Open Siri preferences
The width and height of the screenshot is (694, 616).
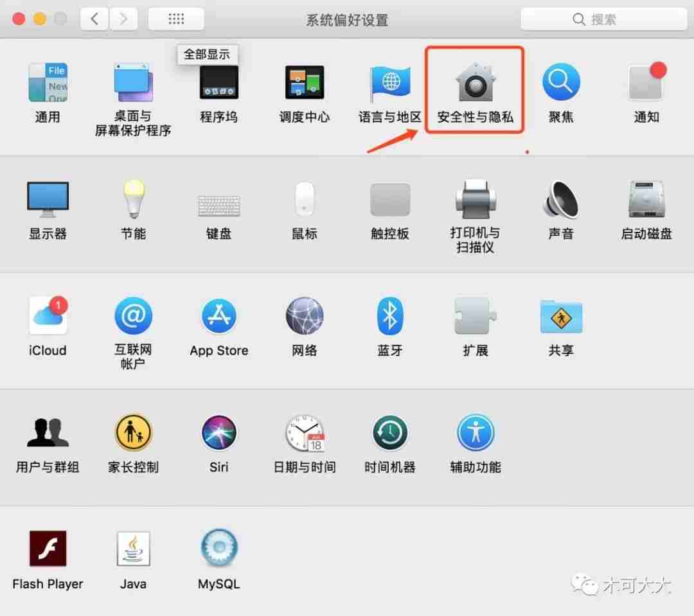pos(218,432)
